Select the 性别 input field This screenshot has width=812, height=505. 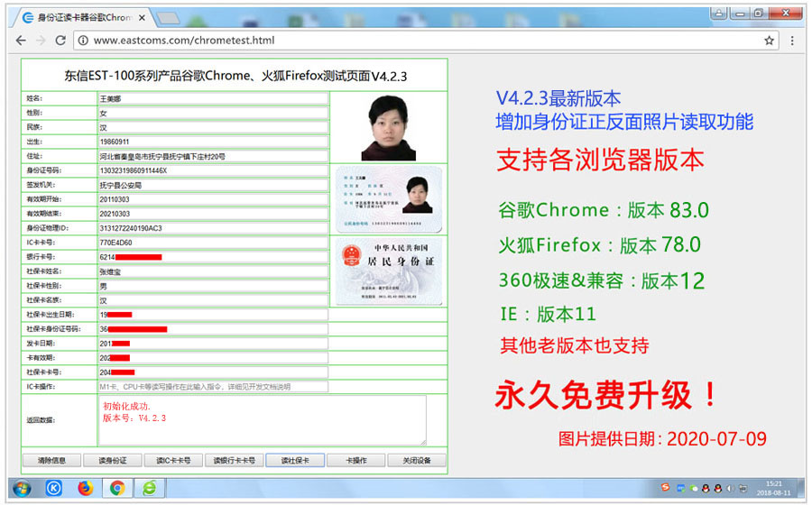pyautogui.click(x=213, y=113)
